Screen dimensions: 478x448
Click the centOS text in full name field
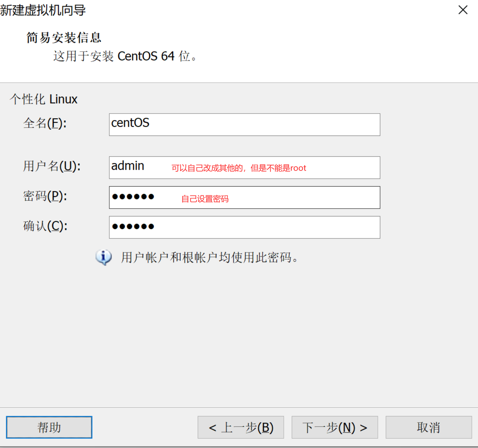tap(130, 123)
